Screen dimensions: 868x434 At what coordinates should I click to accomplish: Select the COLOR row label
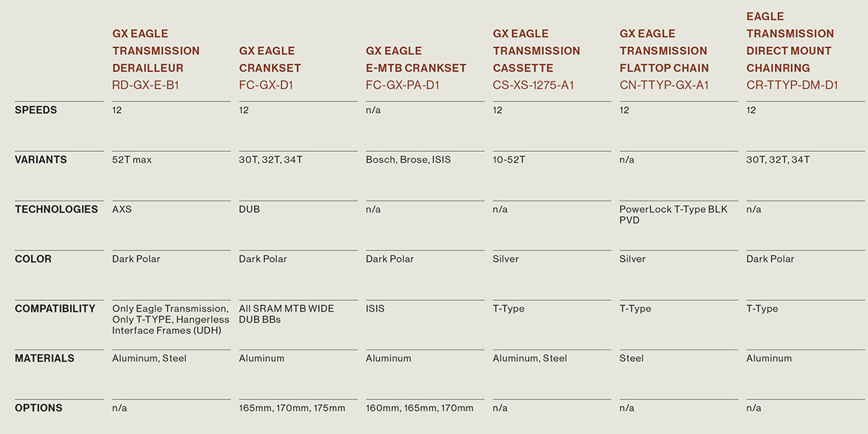click(x=33, y=259)
